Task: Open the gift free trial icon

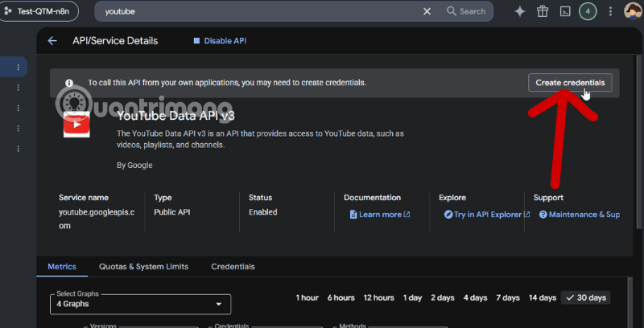Action: pyautogui.click(x=543, y=11)
